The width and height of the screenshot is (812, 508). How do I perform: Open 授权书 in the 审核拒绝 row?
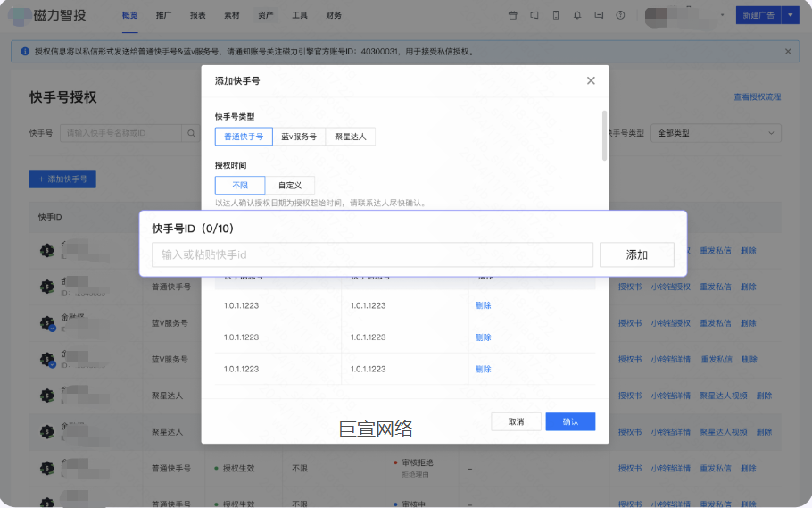630,468
